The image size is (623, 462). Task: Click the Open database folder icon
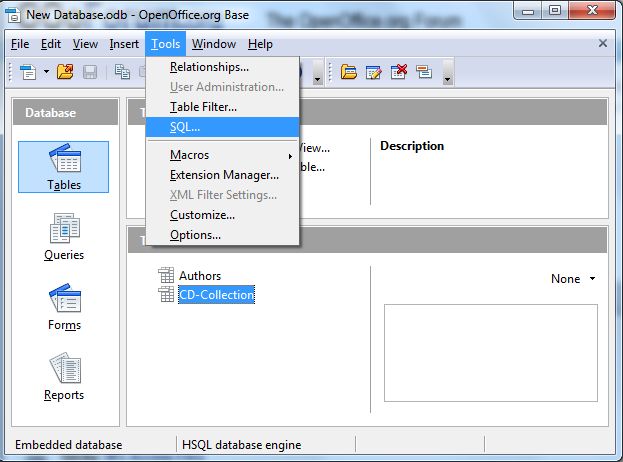[x=65, y=72]
